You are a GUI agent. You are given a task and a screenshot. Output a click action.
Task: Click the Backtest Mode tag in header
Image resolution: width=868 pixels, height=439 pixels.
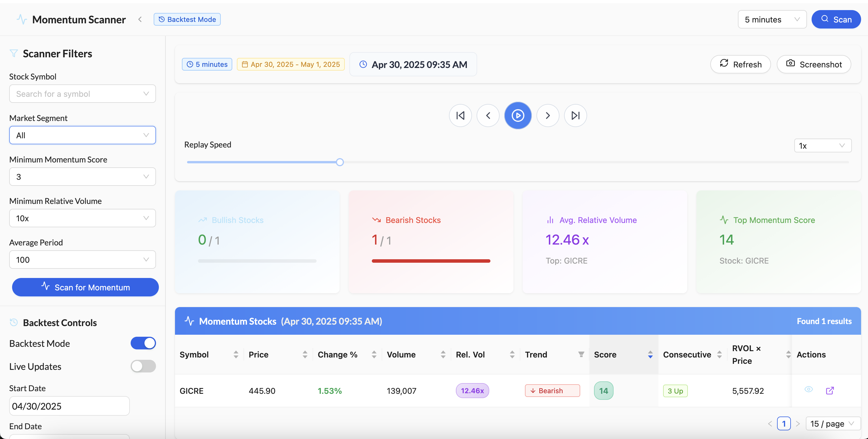pyautogui.click(x=187, y=20)
